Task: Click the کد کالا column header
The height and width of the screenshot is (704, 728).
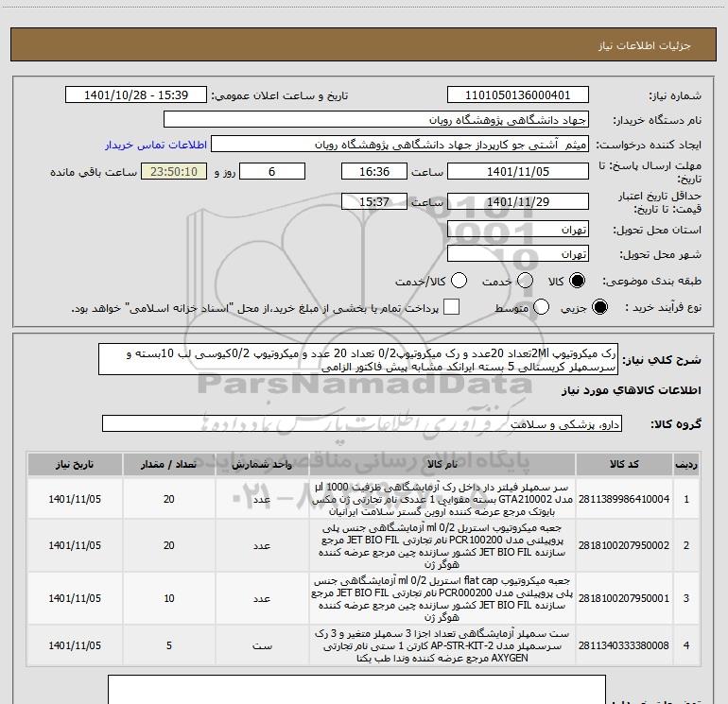Action: [624, 465]
